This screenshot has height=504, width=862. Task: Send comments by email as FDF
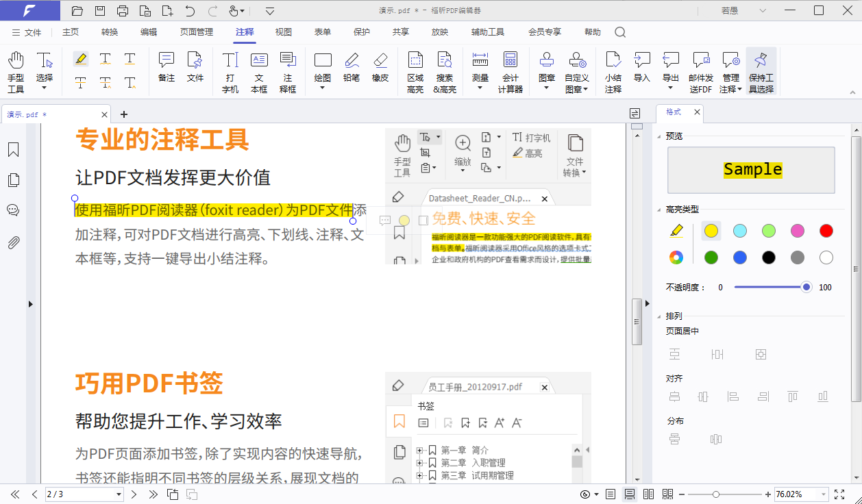point(701,72)
